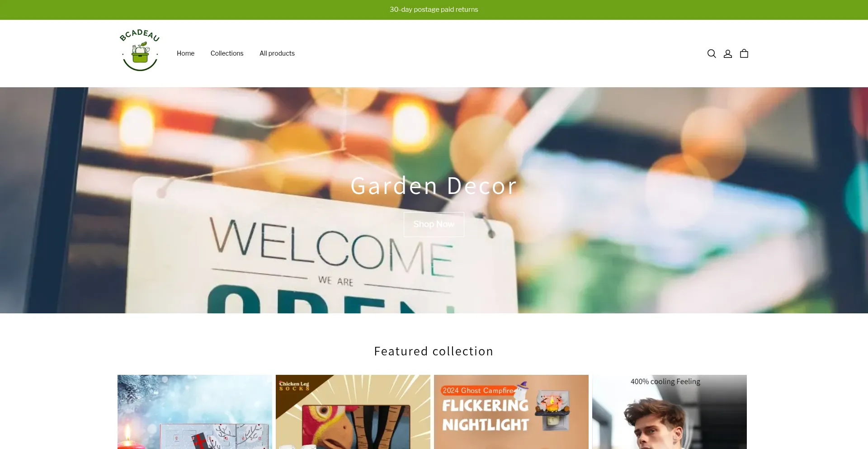Click the Shop Now button
The height and width of the screenshot is (449, 868).
click(434, 224)
